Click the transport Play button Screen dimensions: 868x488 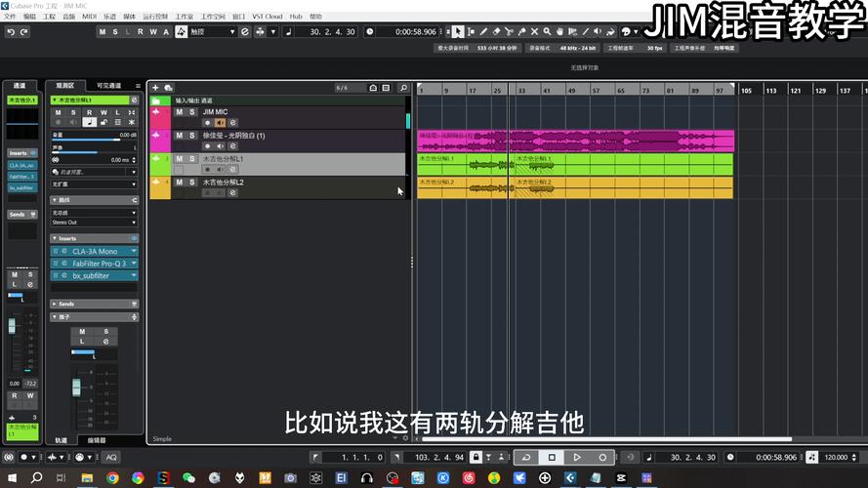pyautogui.click(x=577, y=457)
